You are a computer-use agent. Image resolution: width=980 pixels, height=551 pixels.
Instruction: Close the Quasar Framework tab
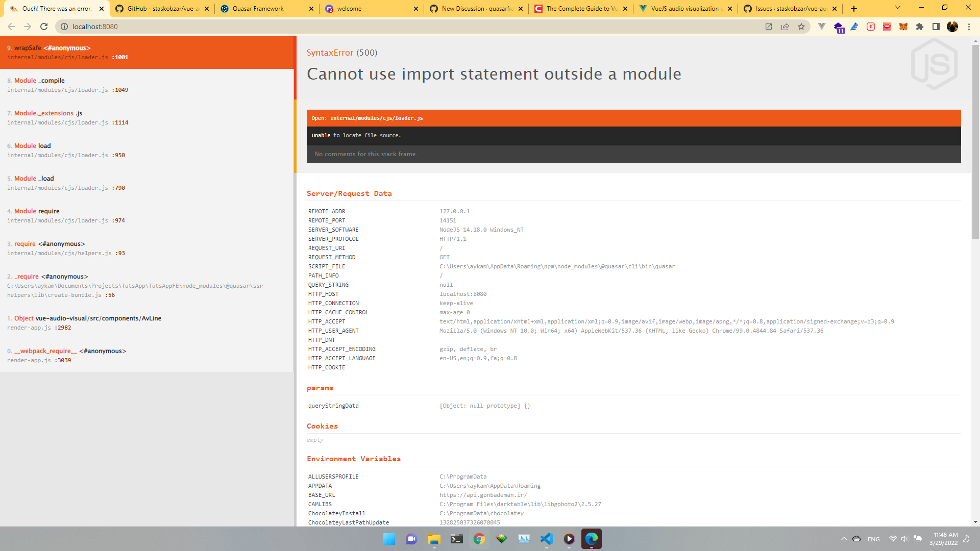(x=311, y=9)
